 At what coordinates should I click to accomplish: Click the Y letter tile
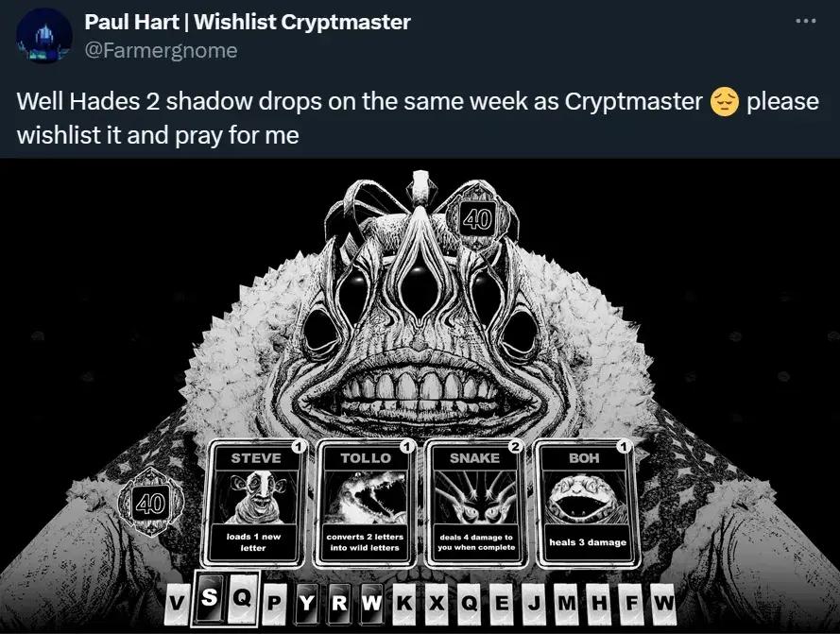click(x=306, y=604)
